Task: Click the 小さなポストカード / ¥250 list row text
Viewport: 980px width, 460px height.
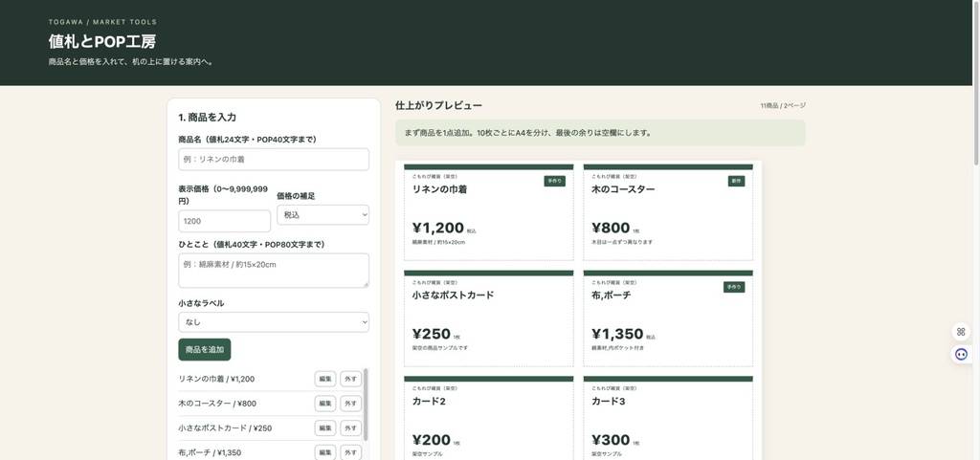Action: click(225, 428)
